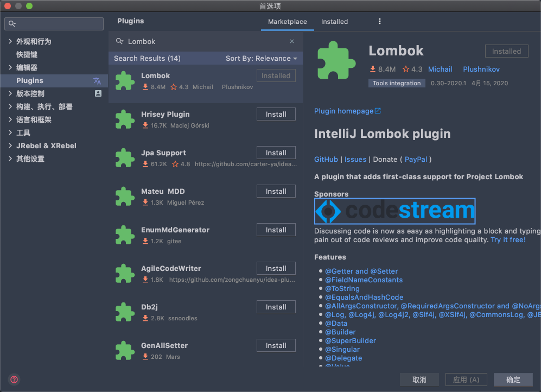This screenshot has width=541, height=392.
Task: Install the Db2j plugin
Action: pyautogui.click(x=276, y=307)
